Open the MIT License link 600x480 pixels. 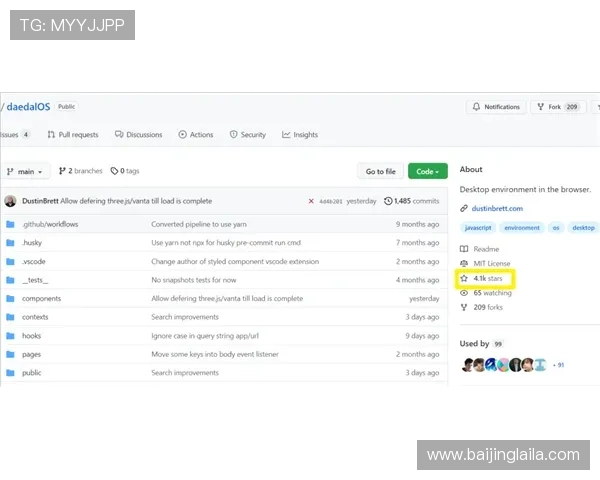492,264
